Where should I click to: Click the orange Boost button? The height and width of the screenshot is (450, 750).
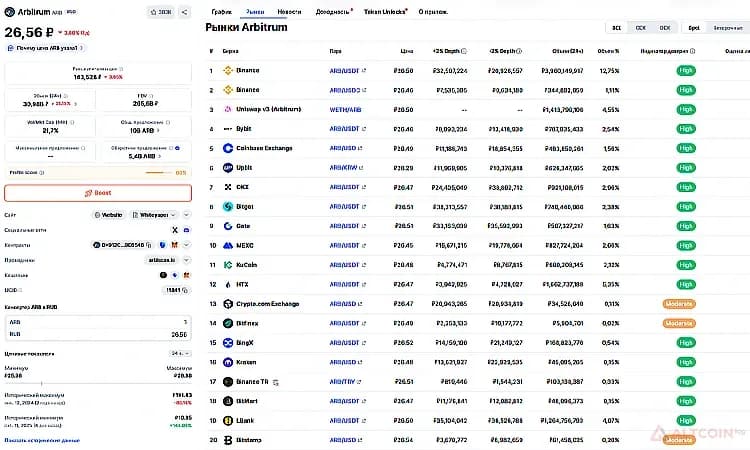(98, 193)
